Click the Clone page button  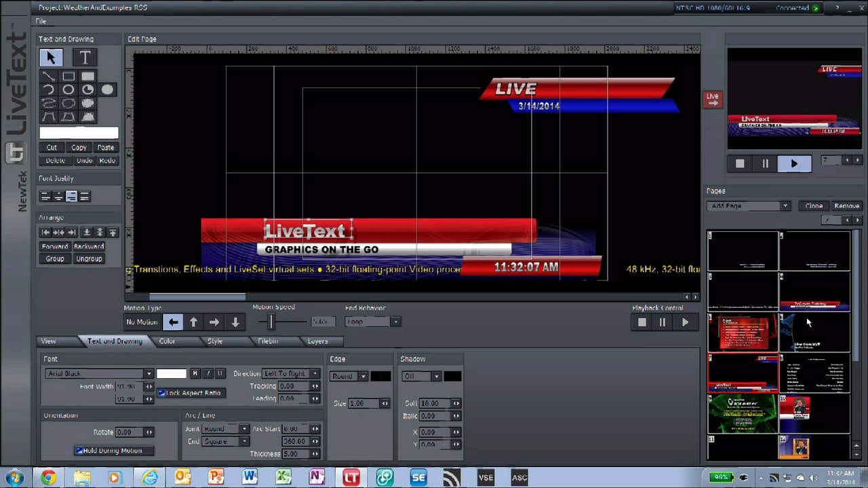[814, 206]
